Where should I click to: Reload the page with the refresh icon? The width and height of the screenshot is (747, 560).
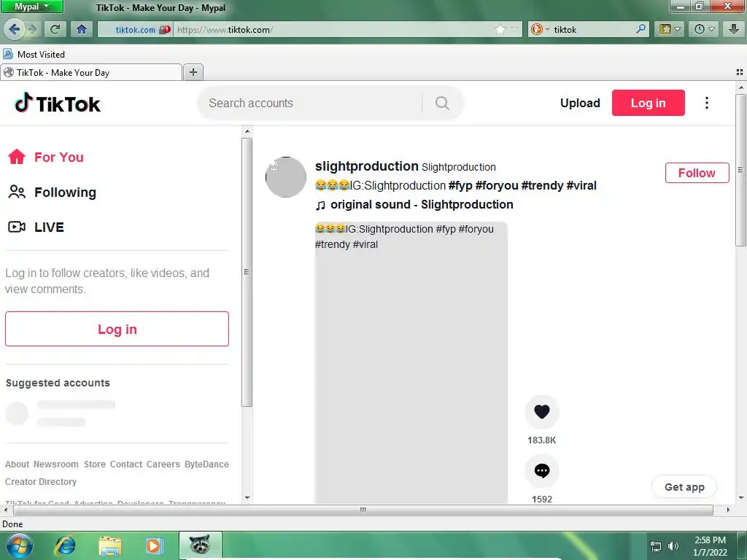coord(55,29)
